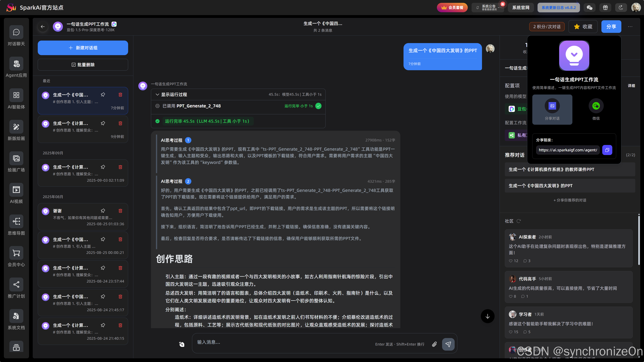644x362 pixels.
Task: Click the 收藏 favorite button
Action: click(x=583, y=26)
